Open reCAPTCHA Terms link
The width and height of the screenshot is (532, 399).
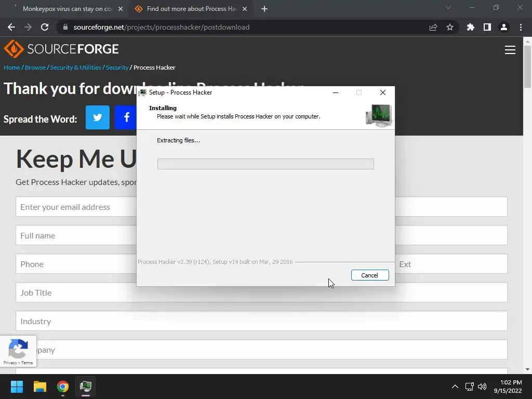pos(27,363)
